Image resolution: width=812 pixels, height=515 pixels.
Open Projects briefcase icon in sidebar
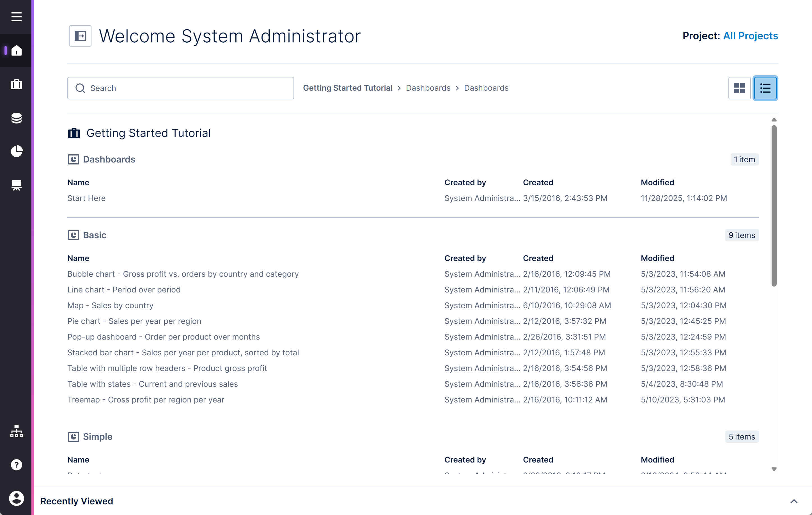16,84
